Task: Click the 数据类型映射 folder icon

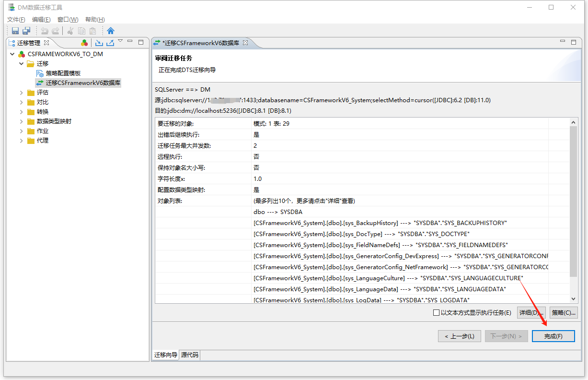Action: tap(31, 121)
